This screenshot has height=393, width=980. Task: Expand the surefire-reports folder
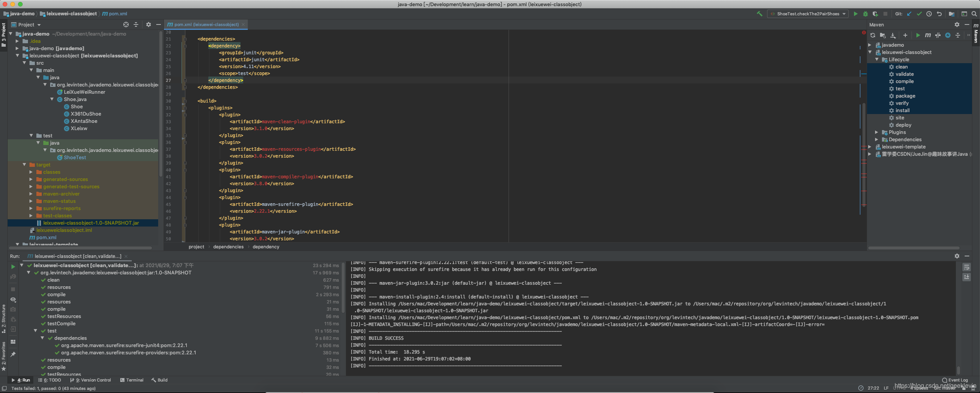pos(31,209)
